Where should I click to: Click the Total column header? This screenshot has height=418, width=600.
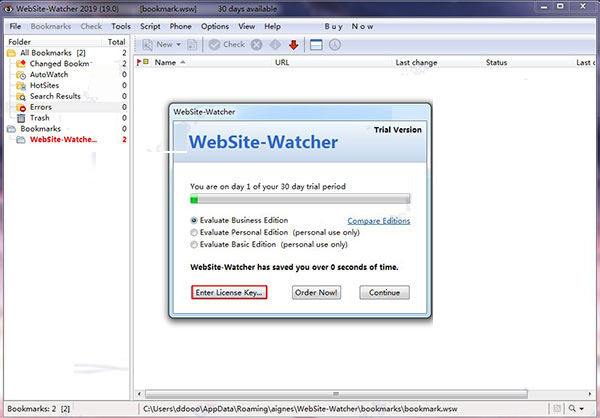point(116,42)
